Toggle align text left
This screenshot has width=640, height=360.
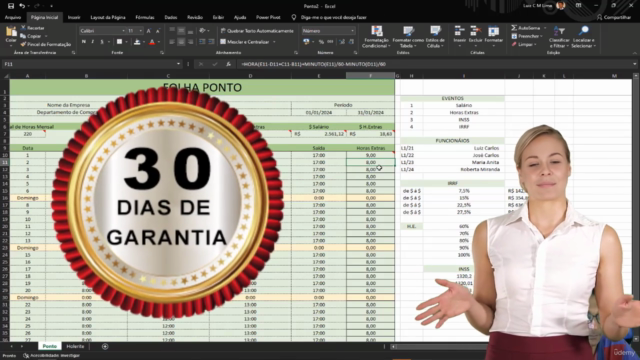point(172,42)
